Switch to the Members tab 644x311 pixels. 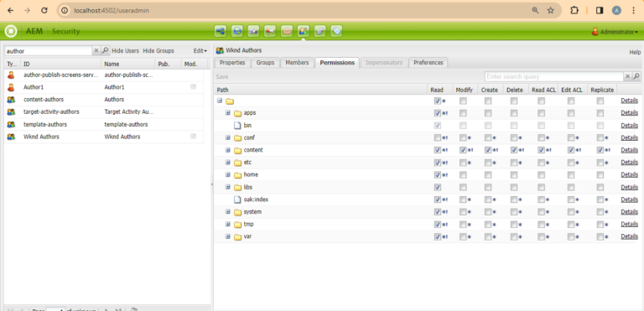point(297,63)
